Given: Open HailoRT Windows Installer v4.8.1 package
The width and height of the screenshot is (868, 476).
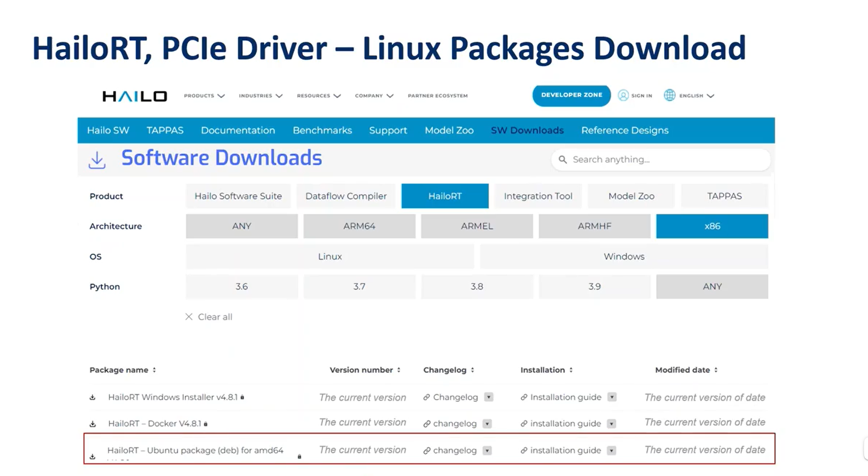Looking at the screenshot, I should coord(173,397).
